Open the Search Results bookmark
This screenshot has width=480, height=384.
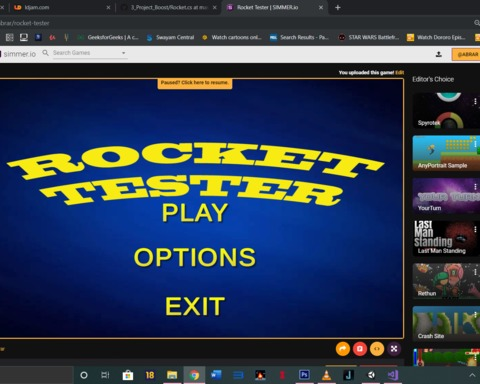pyautogui.click(x=300, y=37)
